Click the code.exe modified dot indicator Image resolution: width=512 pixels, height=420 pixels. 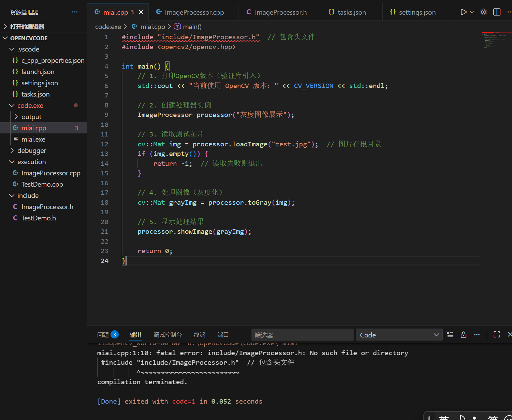tap(76, 105)
